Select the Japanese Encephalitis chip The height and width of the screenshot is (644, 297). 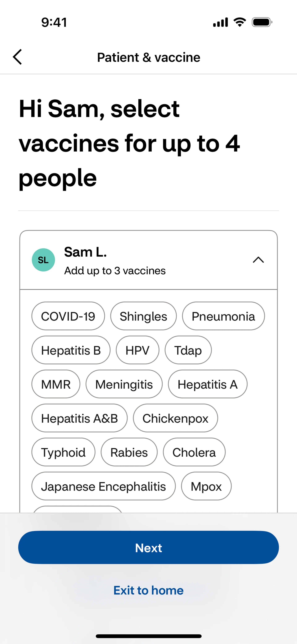[103, 486]
